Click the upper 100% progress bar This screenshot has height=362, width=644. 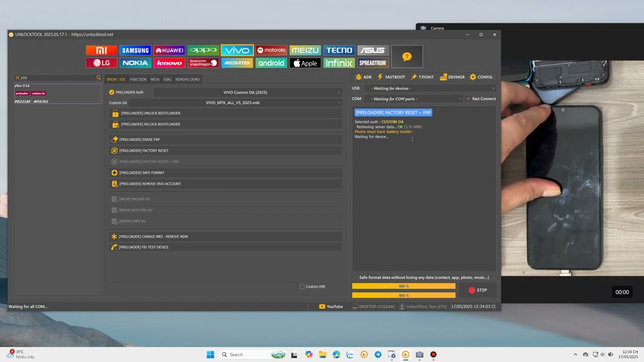coord(404,286)
